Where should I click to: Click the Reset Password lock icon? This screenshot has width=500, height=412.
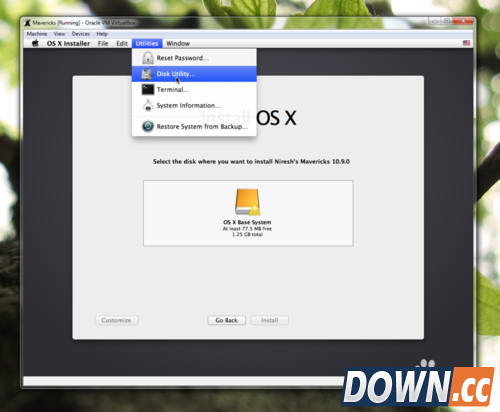(148, 58)
